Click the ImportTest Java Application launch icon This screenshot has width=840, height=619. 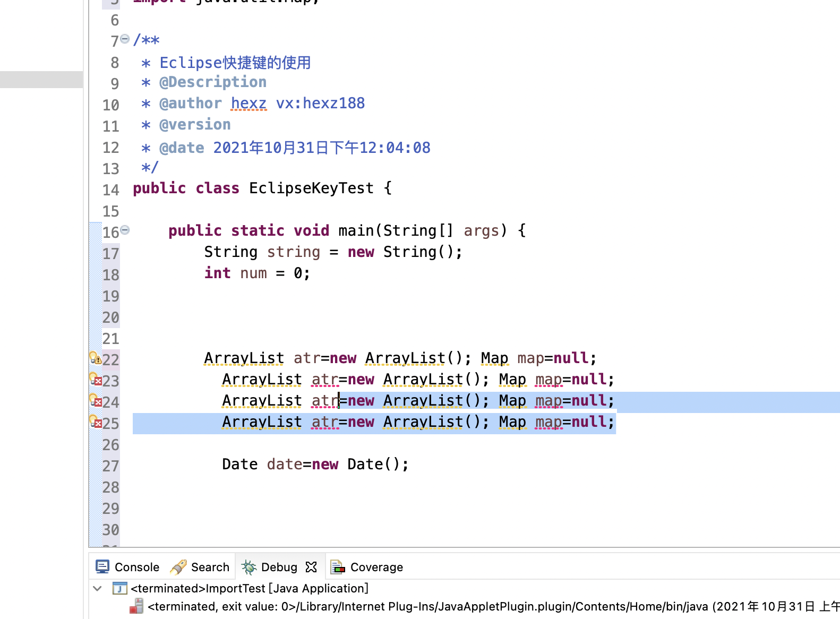tap(120, 588)
